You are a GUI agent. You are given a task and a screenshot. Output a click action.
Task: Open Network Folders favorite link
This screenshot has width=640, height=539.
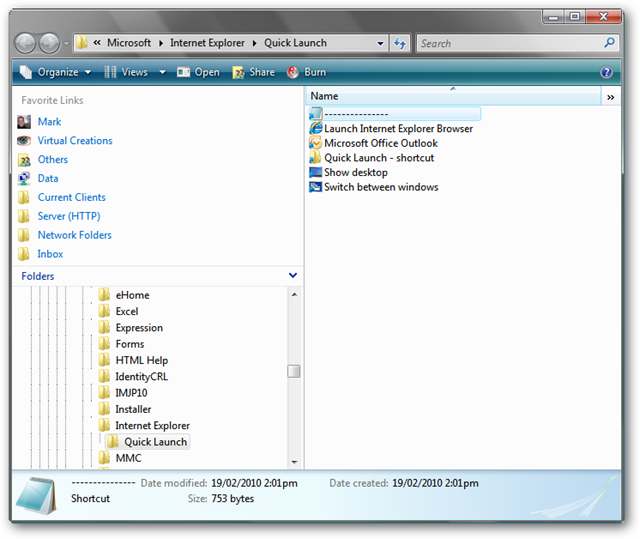pos(74,235)
